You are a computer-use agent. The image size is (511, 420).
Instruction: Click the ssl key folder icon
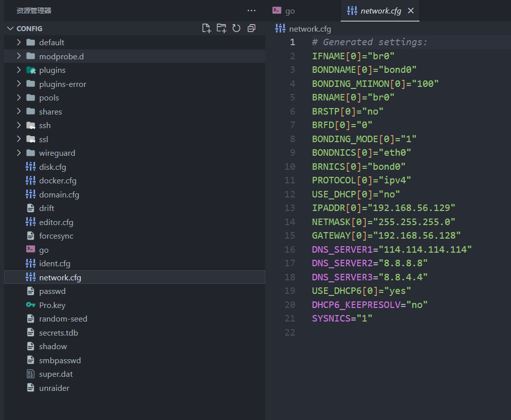coord(31,139)
